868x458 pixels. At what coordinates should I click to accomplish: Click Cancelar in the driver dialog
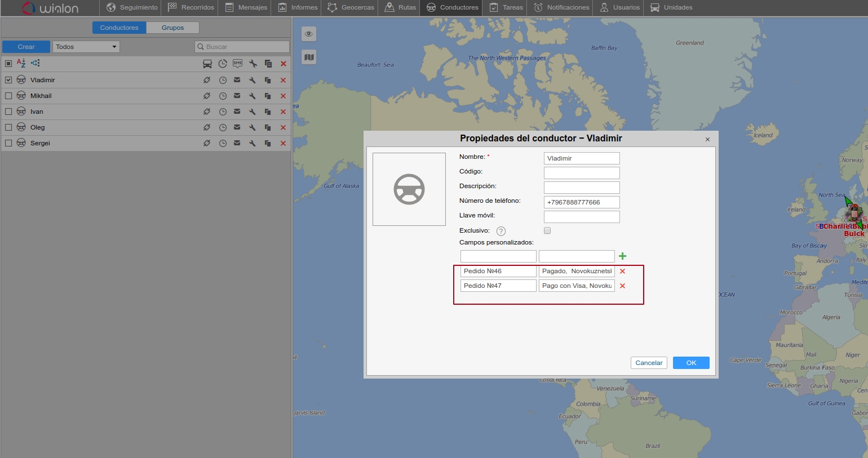click(649, 363)
